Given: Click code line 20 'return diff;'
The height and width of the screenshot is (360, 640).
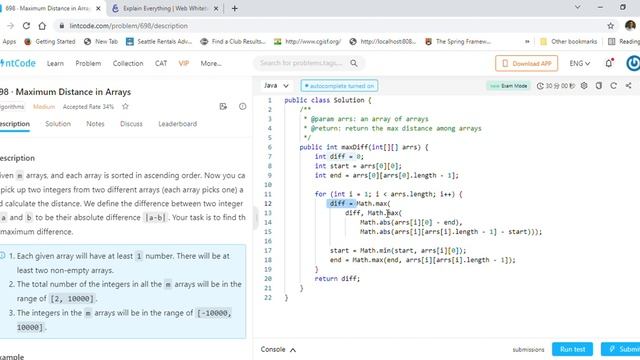Looking at the screenshot, I should pos(337,278).
